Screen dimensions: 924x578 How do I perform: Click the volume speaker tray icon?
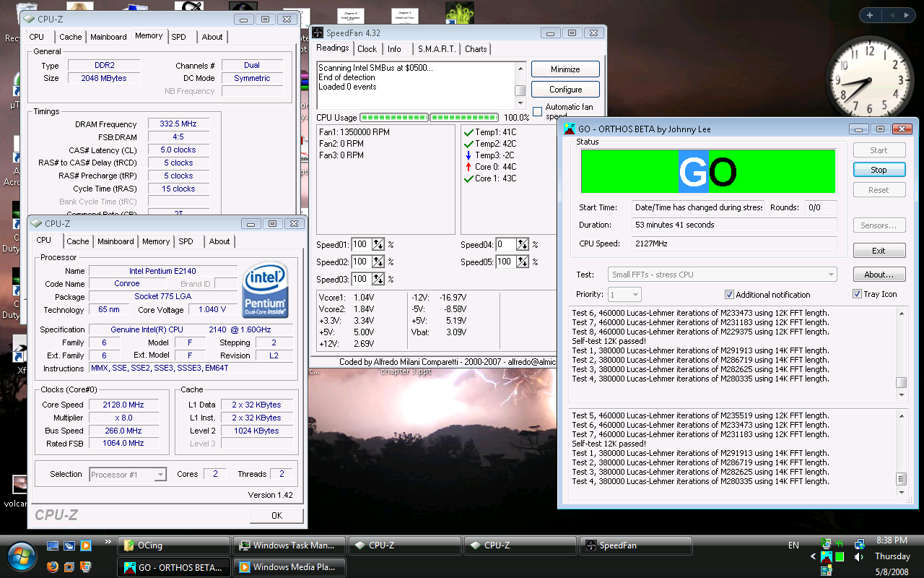859,557
